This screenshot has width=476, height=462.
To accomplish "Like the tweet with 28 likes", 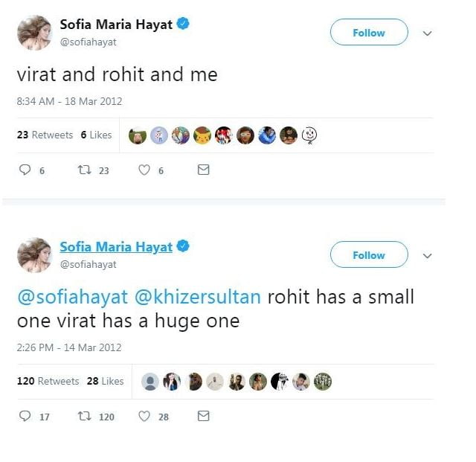I will 145,417.
